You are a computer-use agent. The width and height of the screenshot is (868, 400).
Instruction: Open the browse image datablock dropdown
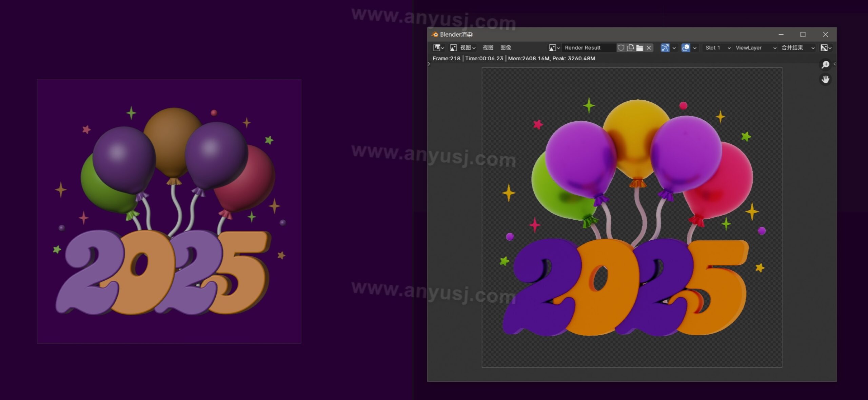[554, 48]
